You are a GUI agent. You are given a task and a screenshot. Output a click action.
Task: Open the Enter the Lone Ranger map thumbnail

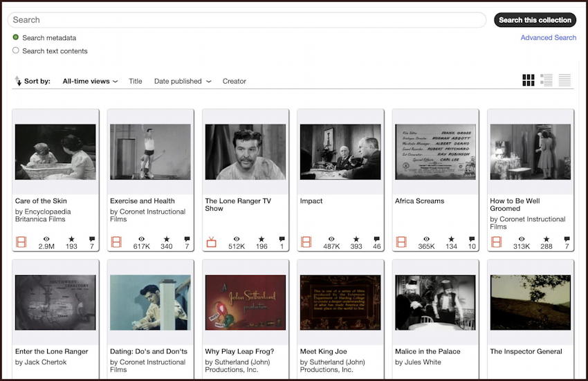point(55,303)
